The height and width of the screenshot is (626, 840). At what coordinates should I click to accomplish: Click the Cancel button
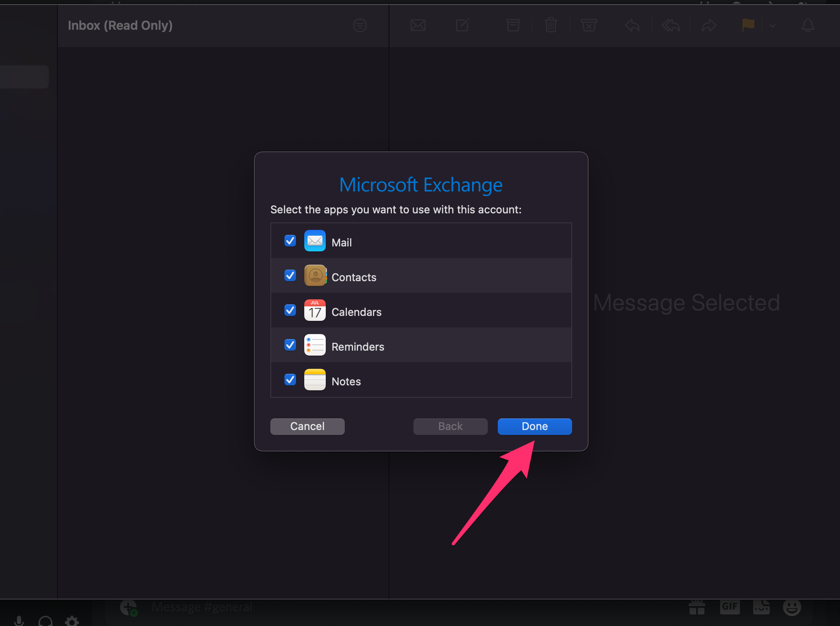307,426
